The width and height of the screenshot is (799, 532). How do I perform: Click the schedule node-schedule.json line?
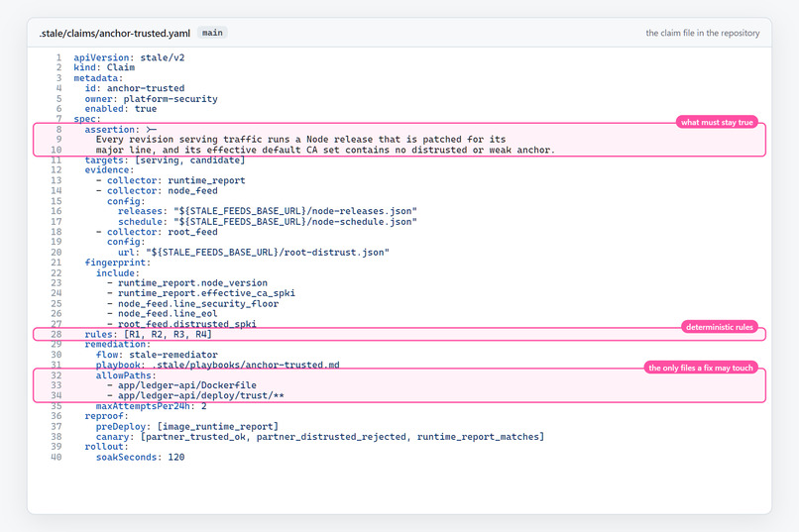point(268,222)
